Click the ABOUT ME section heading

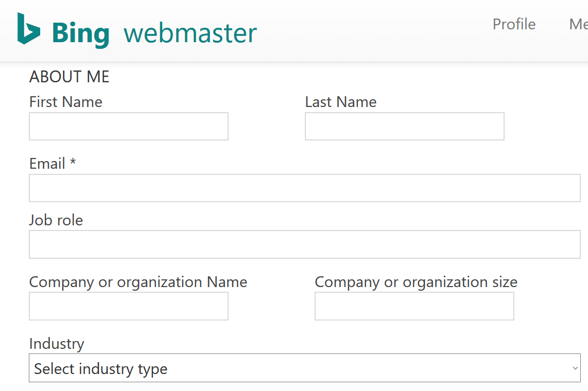click(69, 76)
